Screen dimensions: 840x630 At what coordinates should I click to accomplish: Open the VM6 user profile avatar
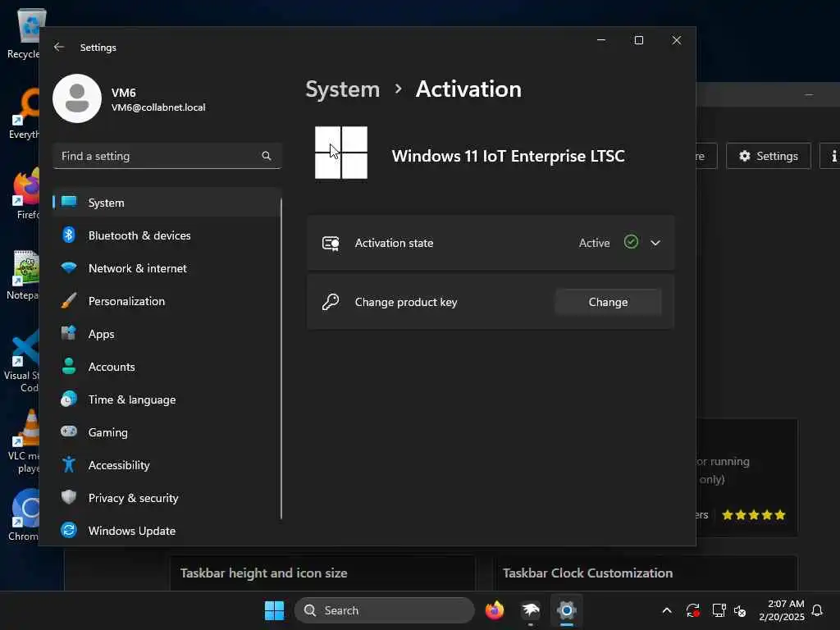(77, 98)
